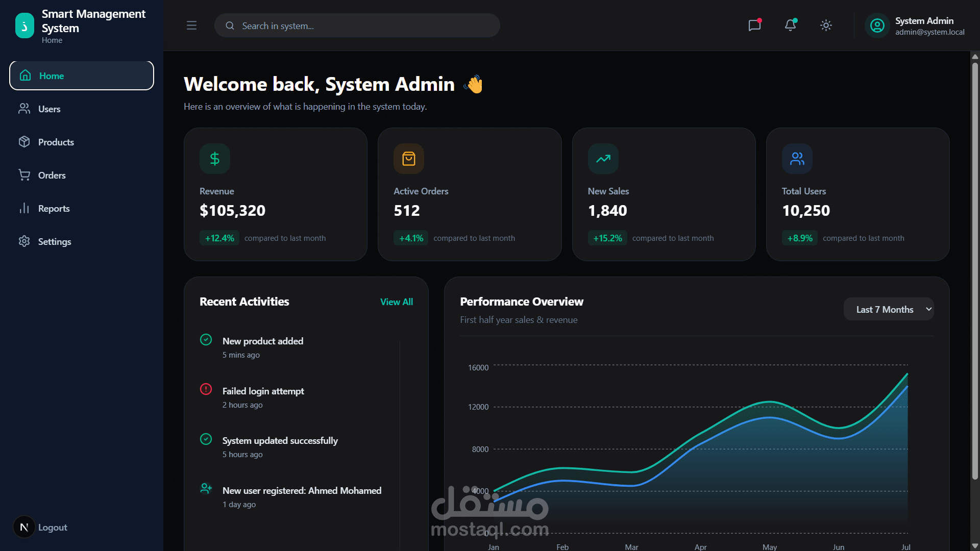Image resolution: width=980 pixels, height=551 pixels.
Task: Click the Revenue dollar icon
Action: pos(215,159)
